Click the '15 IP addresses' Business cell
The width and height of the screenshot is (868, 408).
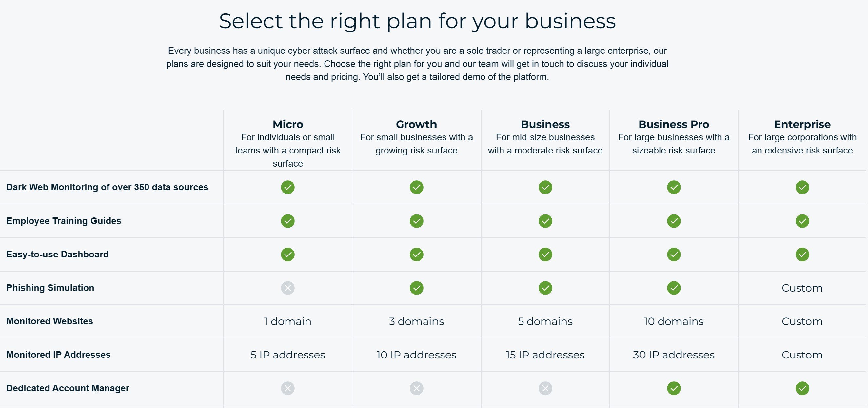545,355
